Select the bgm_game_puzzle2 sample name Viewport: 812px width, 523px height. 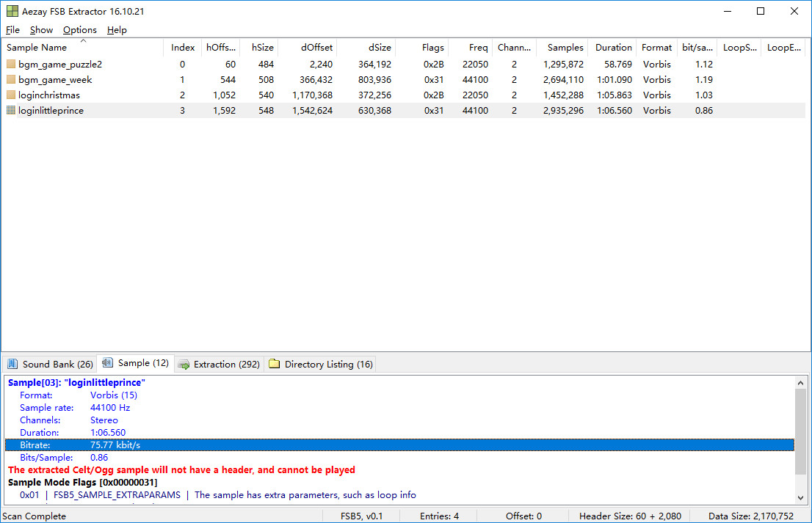(60, 64)
